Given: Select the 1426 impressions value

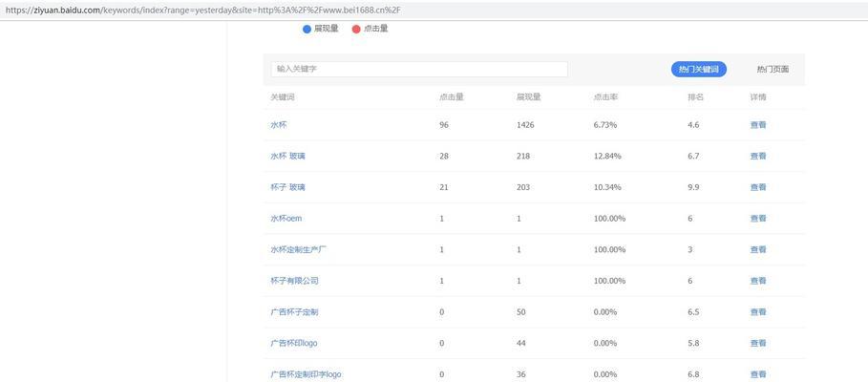Looking at the screenshot, I should (525, 125).
